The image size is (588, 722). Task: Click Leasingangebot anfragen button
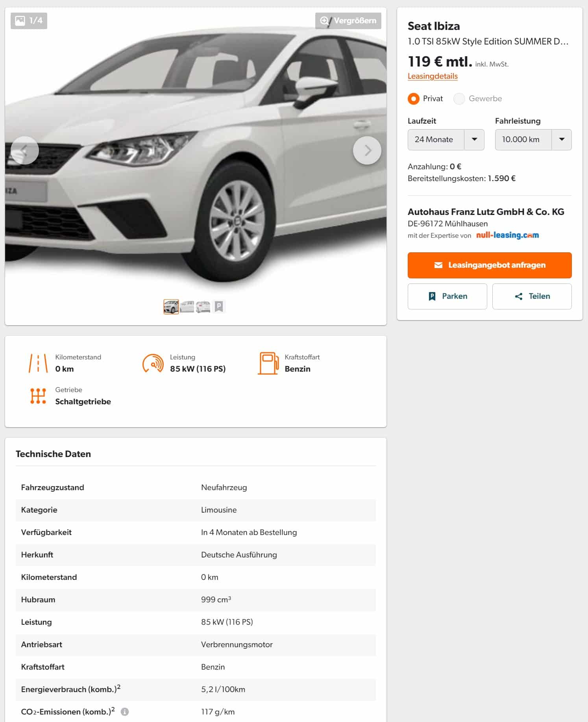[490, 265]
